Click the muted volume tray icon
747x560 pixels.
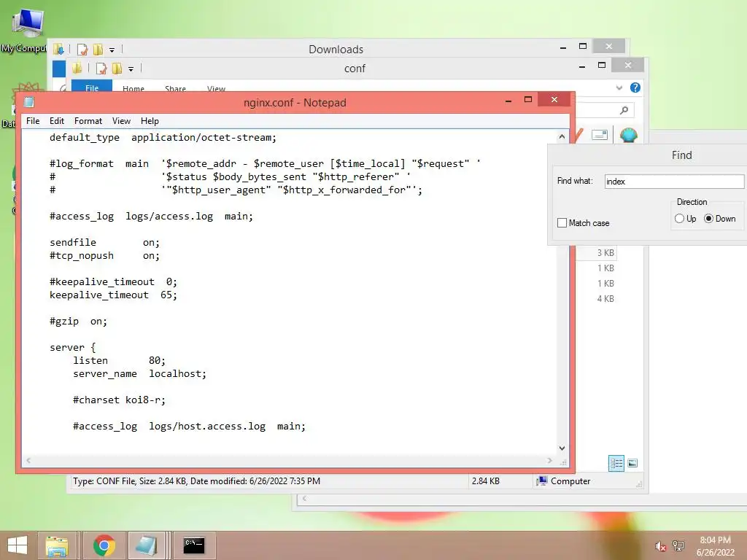pos(660,546)
